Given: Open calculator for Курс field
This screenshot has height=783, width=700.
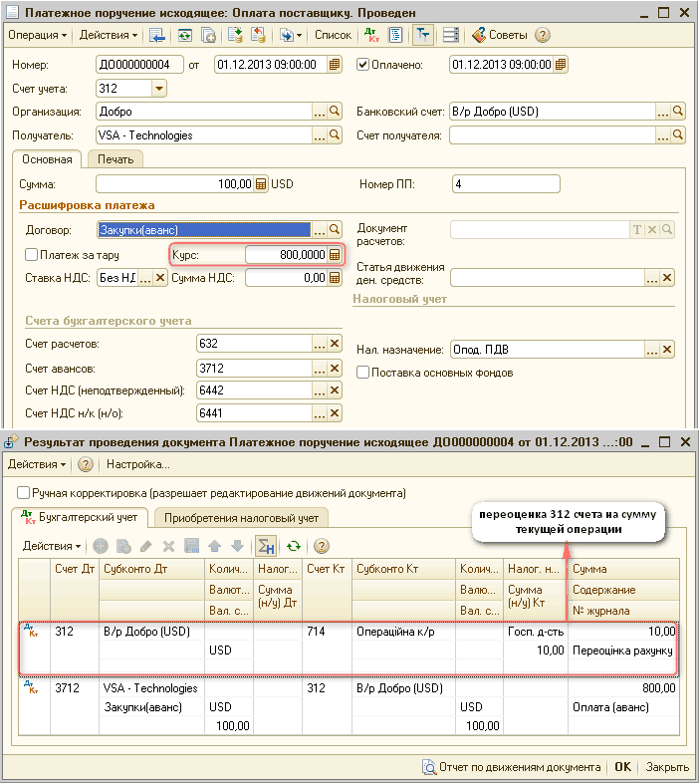Looking at the screenshot, I should point(336,255).
